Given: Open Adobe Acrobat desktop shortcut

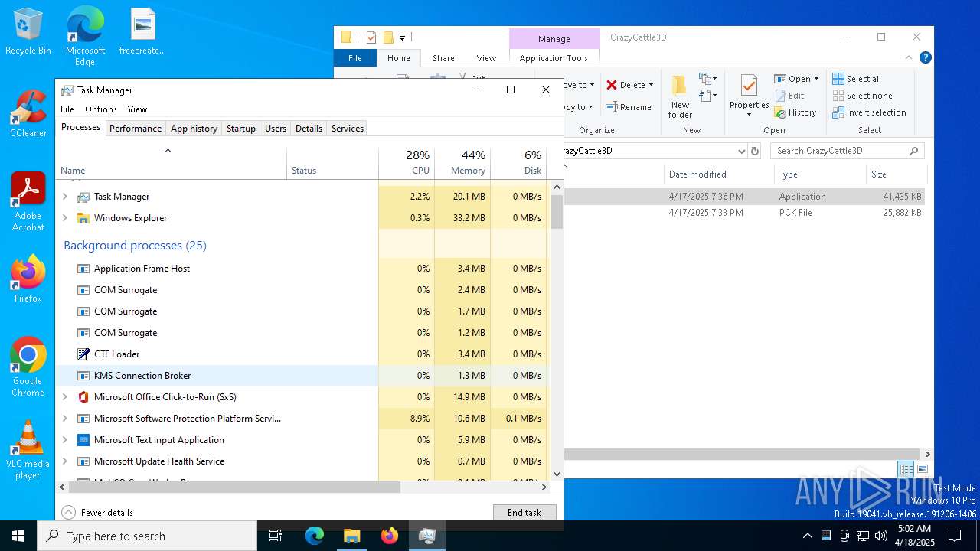Looking at the screenshot, I should [28, 201].
